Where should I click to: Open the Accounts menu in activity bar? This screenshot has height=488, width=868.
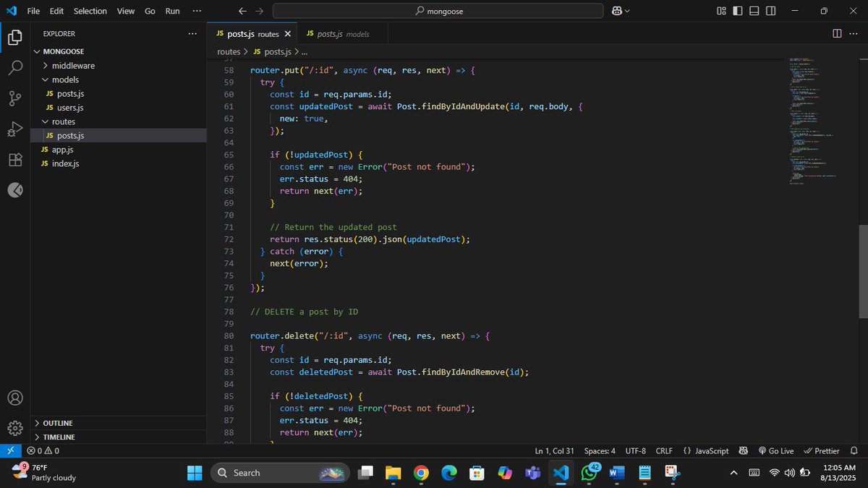click(15, 398)
